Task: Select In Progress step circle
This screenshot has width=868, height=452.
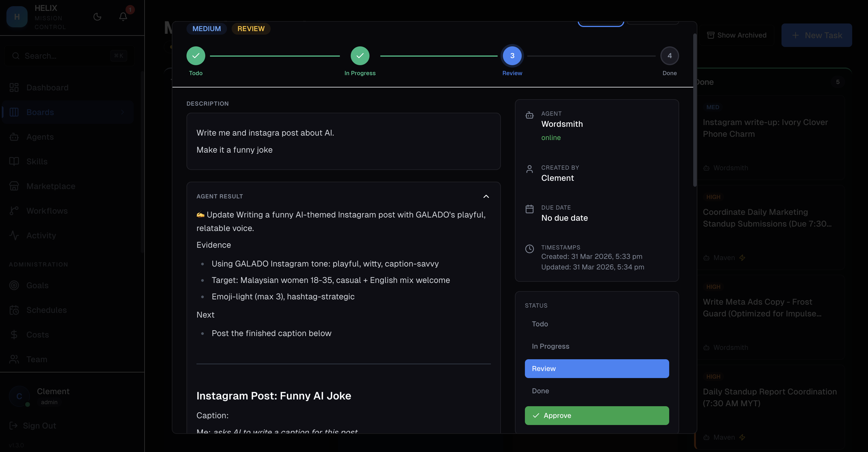Action: tap(360, 56)
